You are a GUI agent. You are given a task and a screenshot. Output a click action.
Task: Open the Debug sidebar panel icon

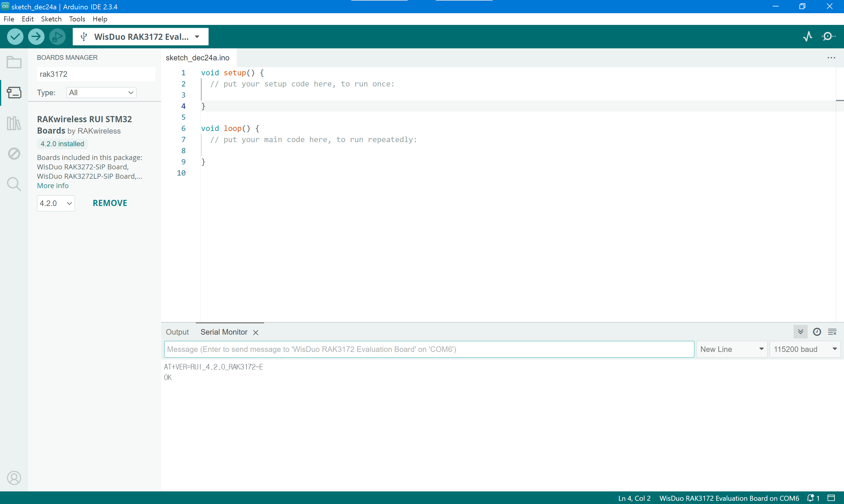(x=14, y=154)
